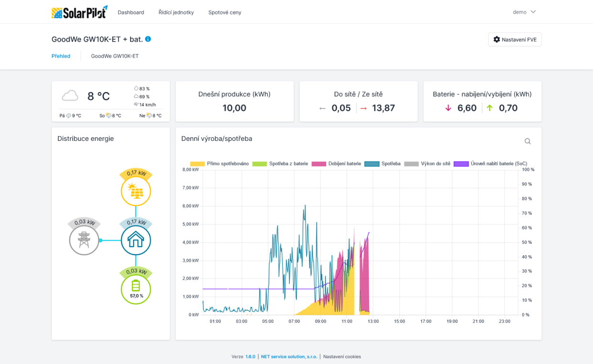Click the power grid pylon icon
The image size is (593, 364).
pos(84,240)
